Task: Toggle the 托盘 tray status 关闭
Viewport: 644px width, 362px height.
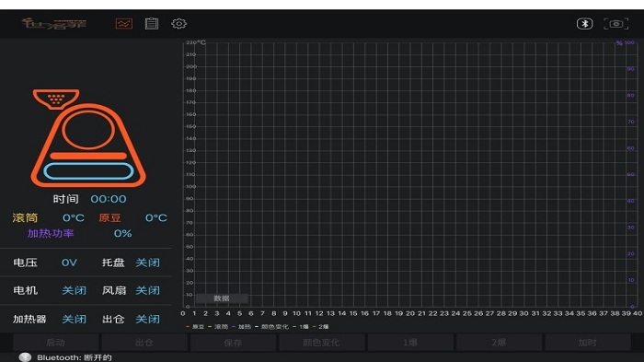Action: click(147, 263)
